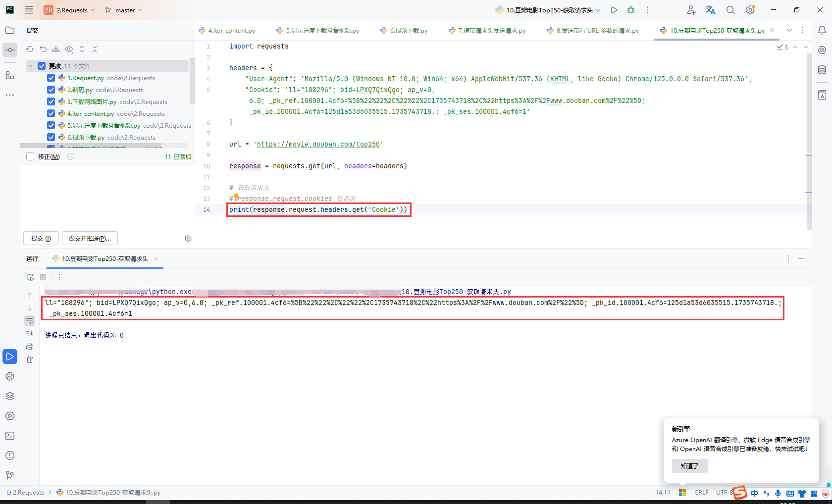Screen dimensions: 832x504
Task: Uncheck the 4.iter_content.py file checkbox in changes
Action: (x=51, y=113)
